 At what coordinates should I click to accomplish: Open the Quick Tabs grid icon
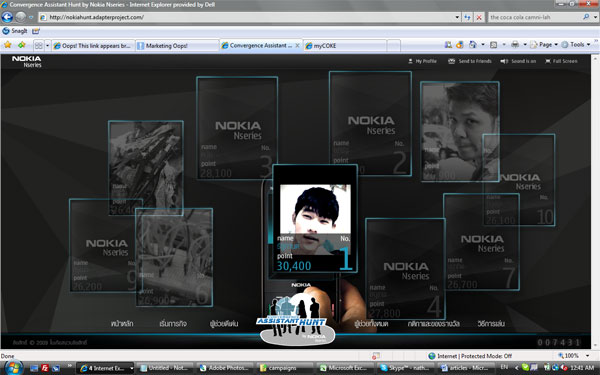click(x=39, y=46)
